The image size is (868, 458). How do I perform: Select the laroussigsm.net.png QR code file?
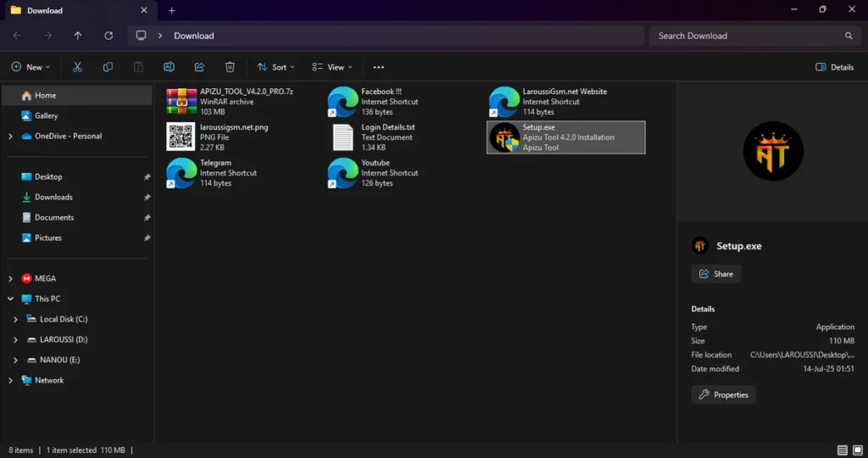(x=181, y=137)
